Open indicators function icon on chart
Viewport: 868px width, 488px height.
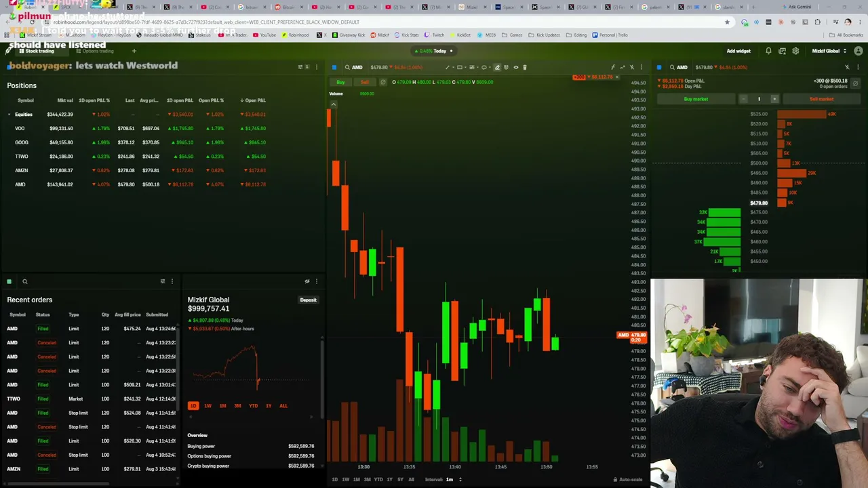613,67
